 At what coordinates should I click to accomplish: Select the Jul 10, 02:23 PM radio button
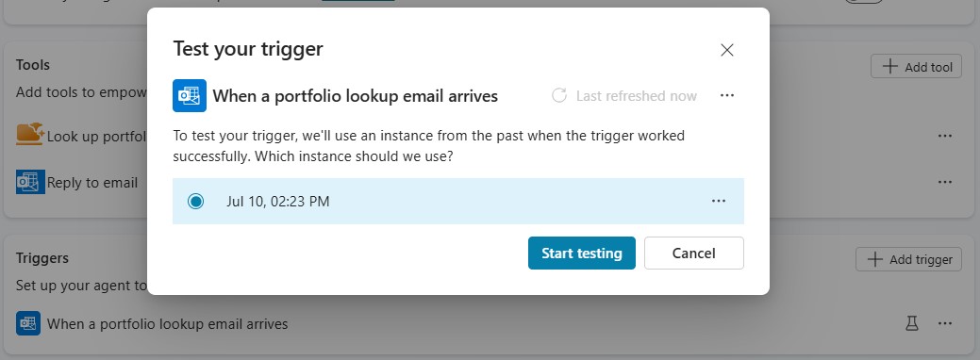point(195,202)
